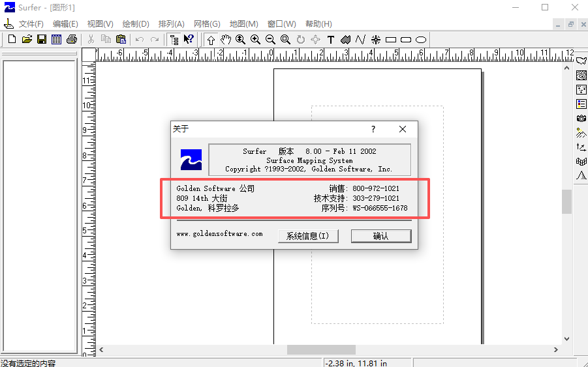The width and height of the screenshot is (588, 367).
Task: Click the Shaded Relief Map icon
Action: 581,132
